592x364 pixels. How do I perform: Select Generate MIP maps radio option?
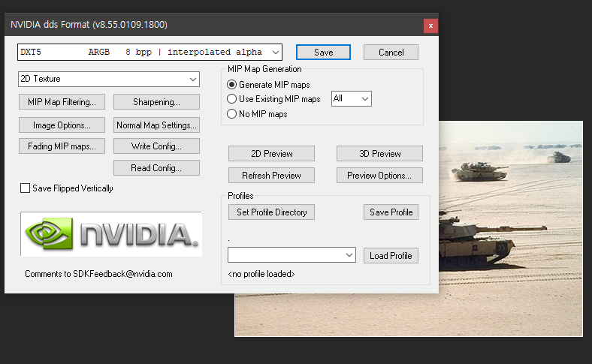232,85
